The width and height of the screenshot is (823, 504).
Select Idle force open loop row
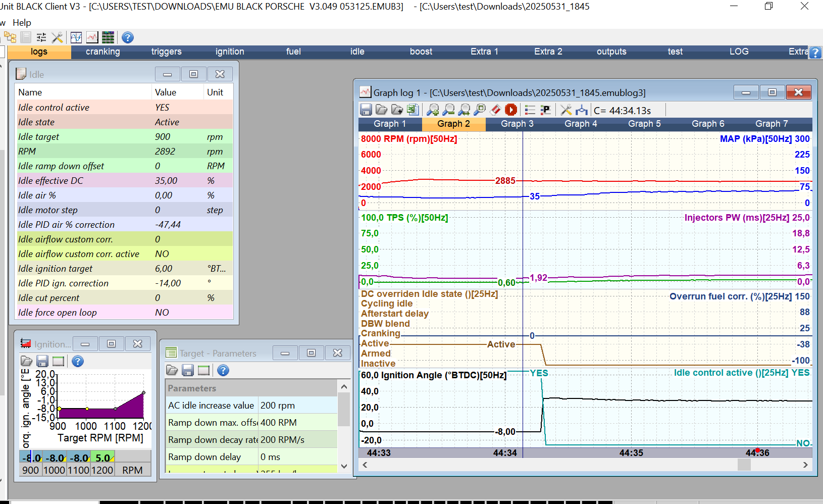coord(124,313)
